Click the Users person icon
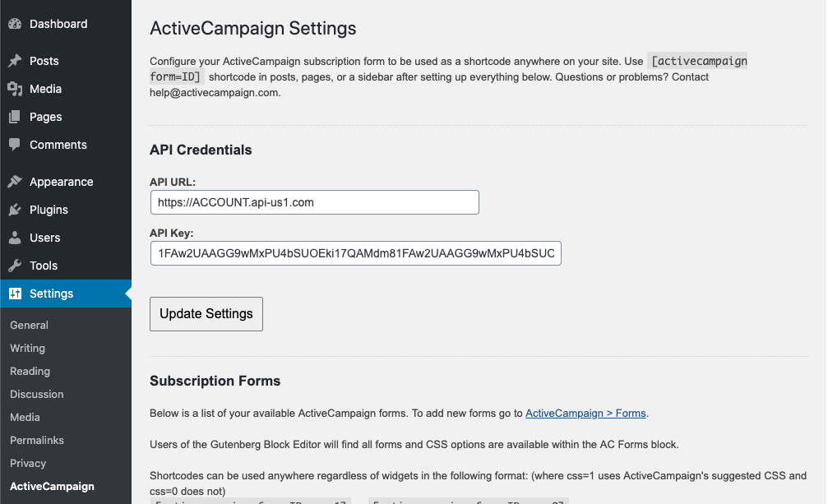Screen dimensions: 828x504 coord(15,238)
